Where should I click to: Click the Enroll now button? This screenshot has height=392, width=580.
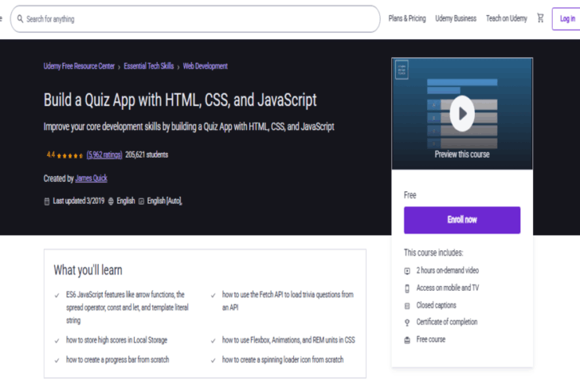[x=462, y=220]
